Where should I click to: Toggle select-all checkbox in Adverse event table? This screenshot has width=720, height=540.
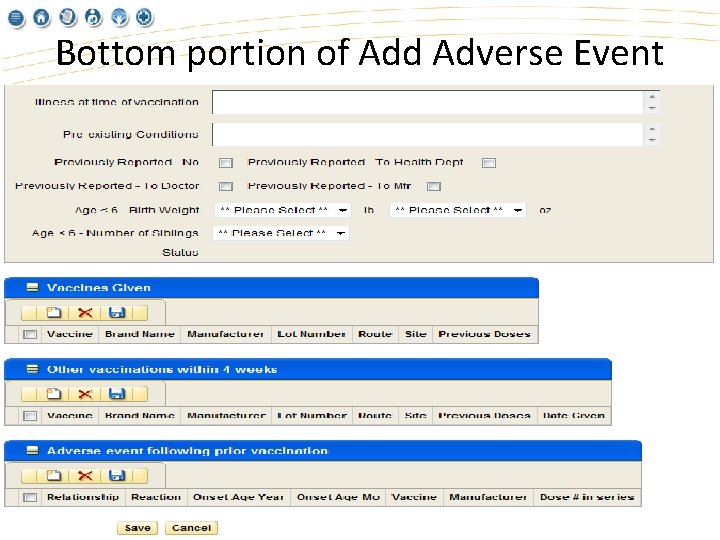click(30, 497)
